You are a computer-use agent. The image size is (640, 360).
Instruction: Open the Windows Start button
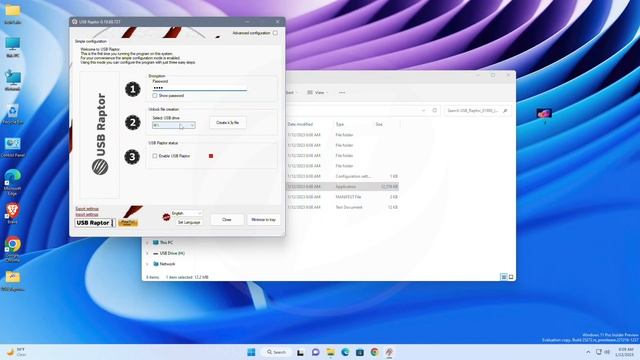251,352
